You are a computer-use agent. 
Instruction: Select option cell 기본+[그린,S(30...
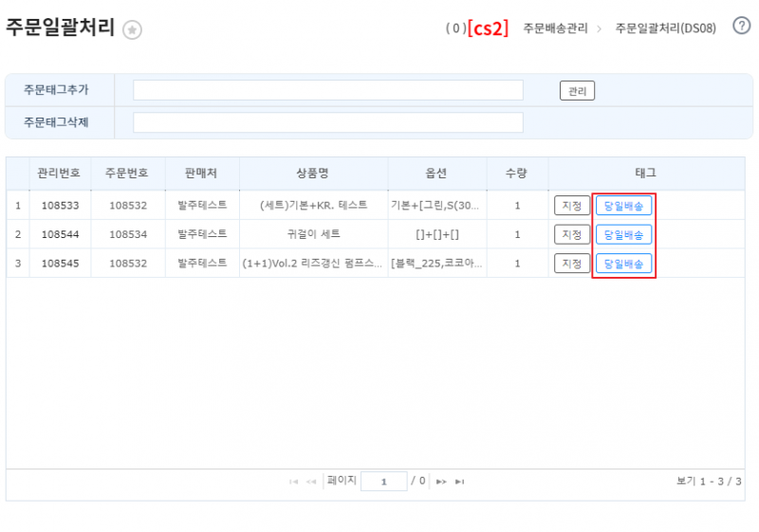pos(435,206)
